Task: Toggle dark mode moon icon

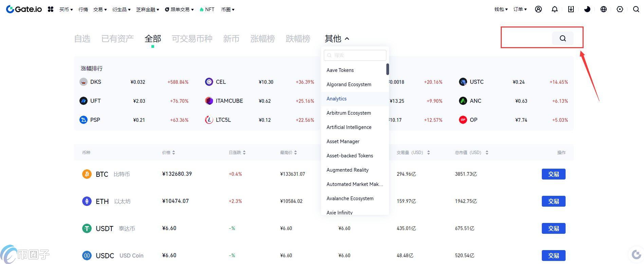Action: pyautogui.click(x=587, y=9)
